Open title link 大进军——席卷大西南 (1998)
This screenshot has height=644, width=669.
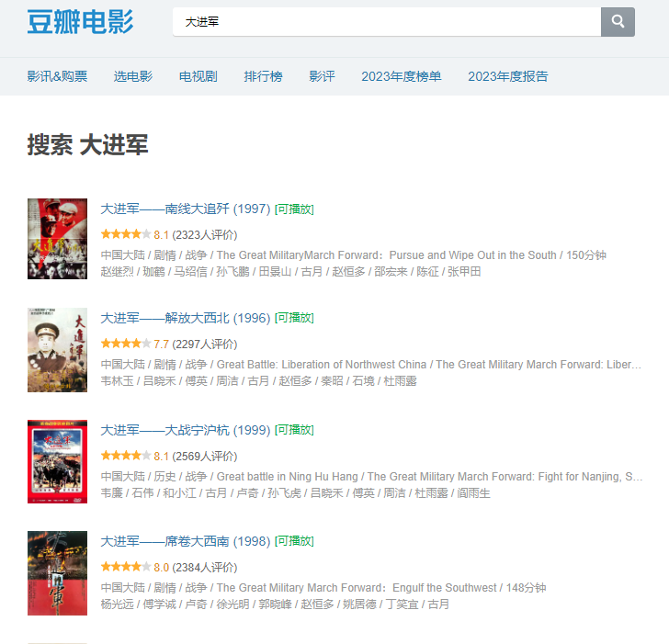[186, 541]
